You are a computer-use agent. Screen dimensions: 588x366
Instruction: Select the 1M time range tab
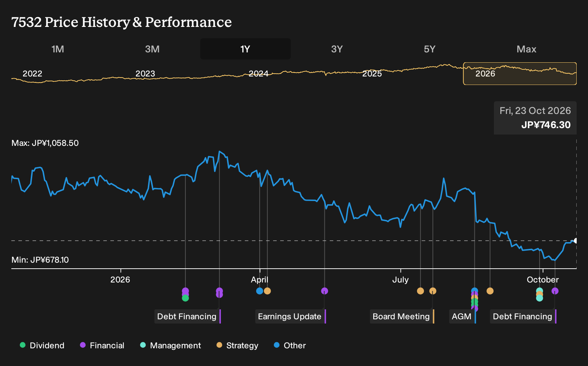point(58,49)
